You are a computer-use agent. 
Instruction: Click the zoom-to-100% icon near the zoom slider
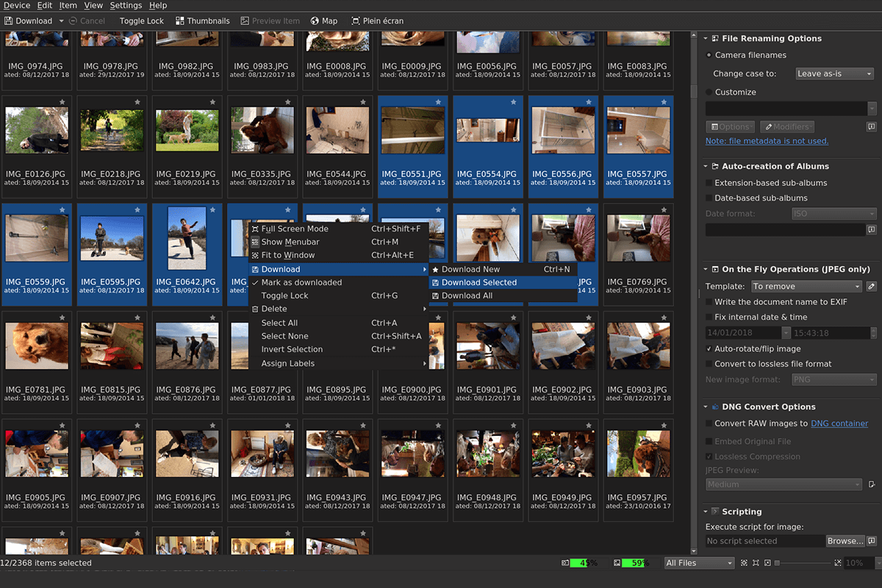coord(838,562)
